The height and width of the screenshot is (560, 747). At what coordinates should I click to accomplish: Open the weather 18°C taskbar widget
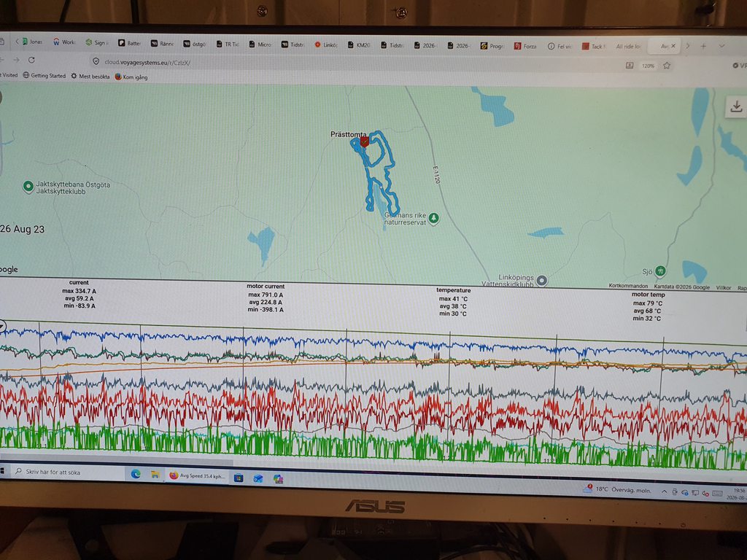pyautogui.click(x=618, y=489)
